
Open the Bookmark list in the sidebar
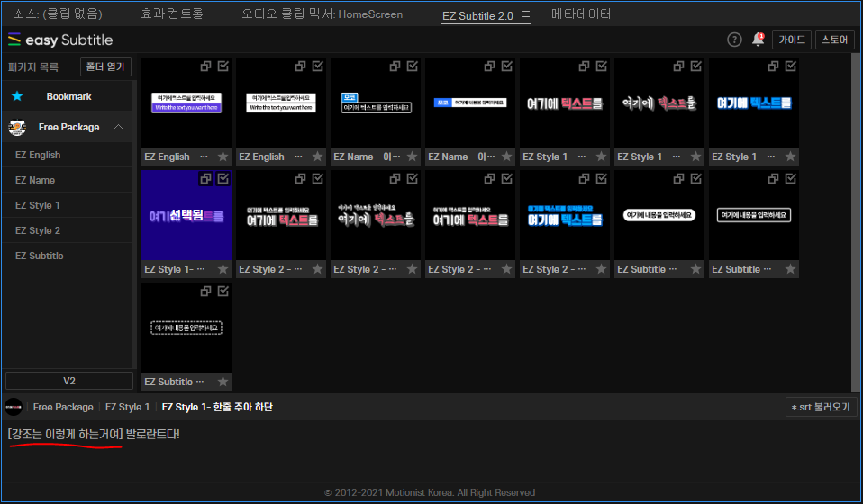[x=68, y=96]
